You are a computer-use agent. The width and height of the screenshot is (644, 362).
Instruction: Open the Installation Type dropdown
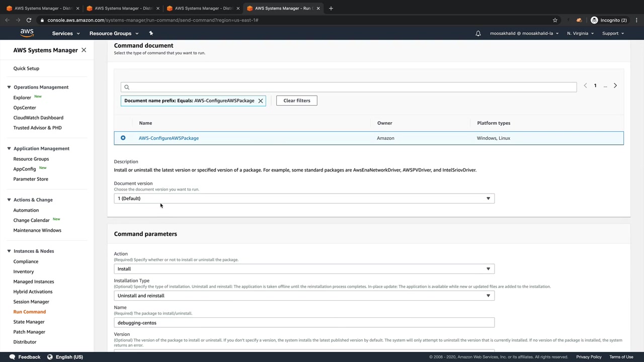pyautogui.click(x=304, y=296)
